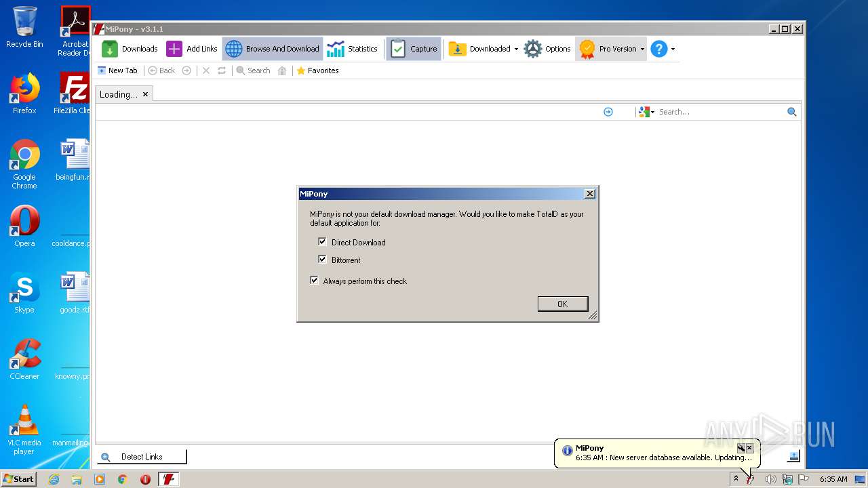
Task: Click the Action Center flag icon
Action: click(804, 479)
